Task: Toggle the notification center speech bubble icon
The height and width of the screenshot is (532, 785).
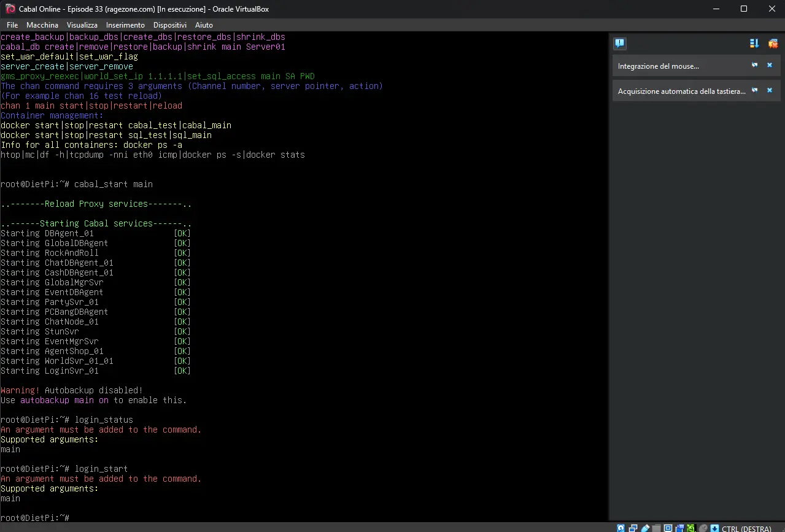Action: pos(619,43)
